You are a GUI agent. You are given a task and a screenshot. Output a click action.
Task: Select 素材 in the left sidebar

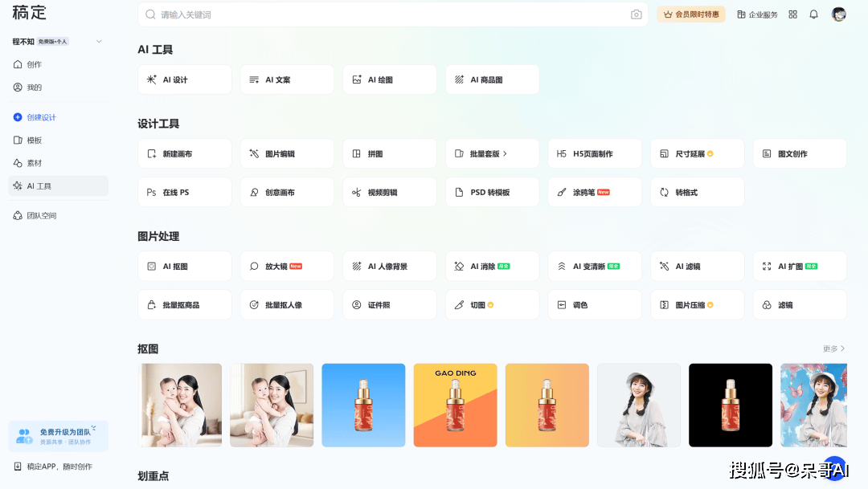pyautogui.click(x=34, y=163)
